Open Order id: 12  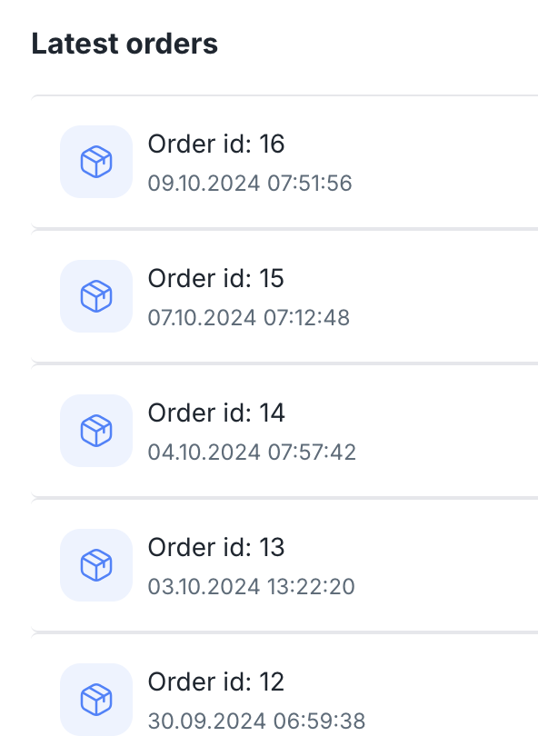215,681
